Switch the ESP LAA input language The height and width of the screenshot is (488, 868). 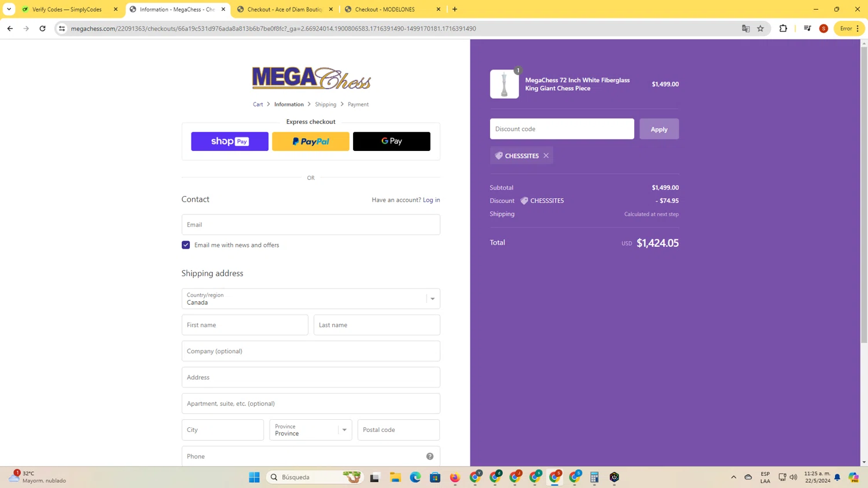[x=765, y=477]
